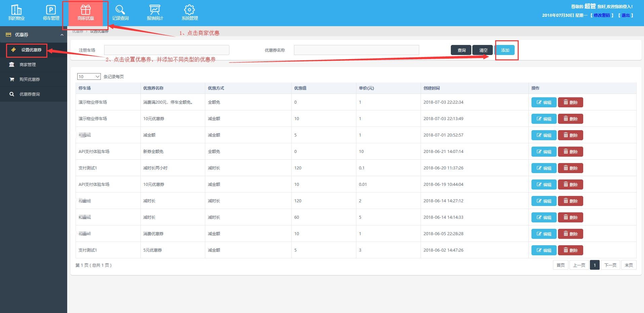This screenshot has height=313, width=644.
Task: Edit the 消费满200元 coupon row
Action: click(544, 102)
